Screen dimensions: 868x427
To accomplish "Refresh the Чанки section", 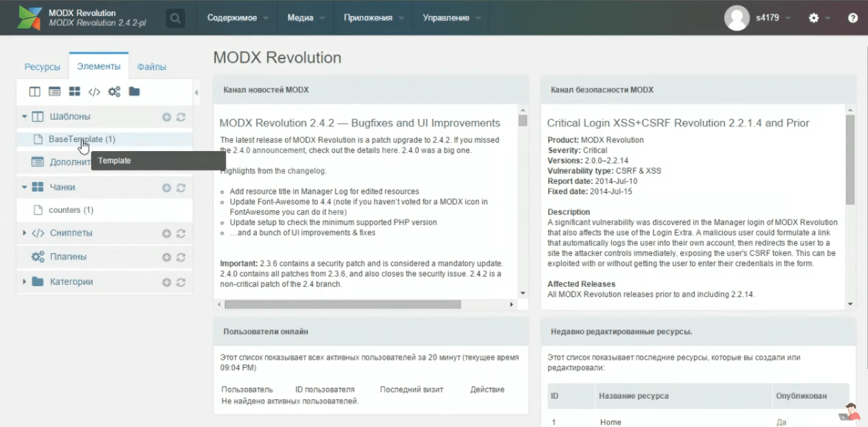I will pos(181,188).
